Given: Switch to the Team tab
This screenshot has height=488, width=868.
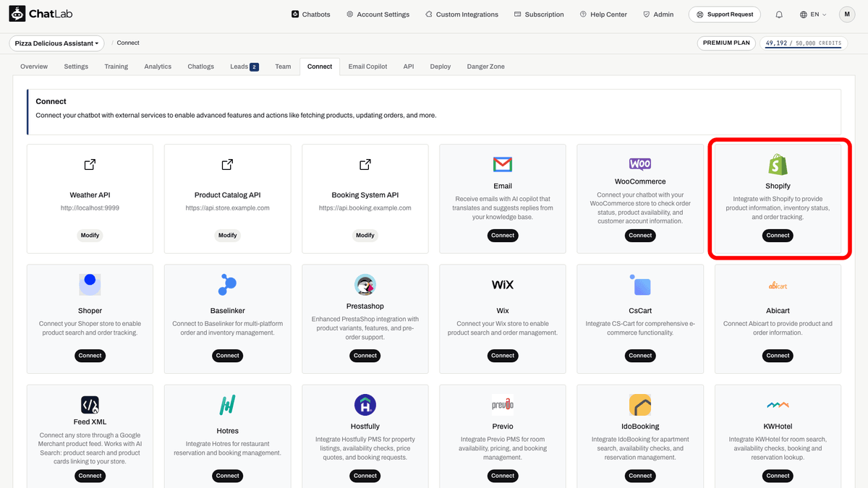Looking at the screenshot, I should [283, 67].
